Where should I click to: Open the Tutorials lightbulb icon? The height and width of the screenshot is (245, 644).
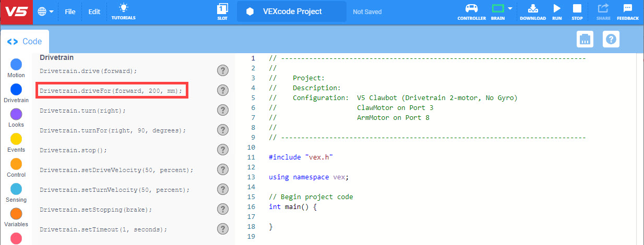[123, 8]
